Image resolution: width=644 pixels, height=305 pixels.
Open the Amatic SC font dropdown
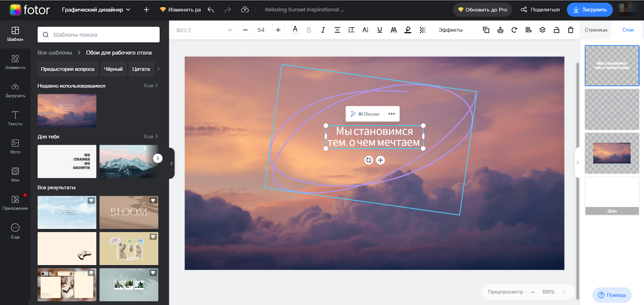[204, 30]
